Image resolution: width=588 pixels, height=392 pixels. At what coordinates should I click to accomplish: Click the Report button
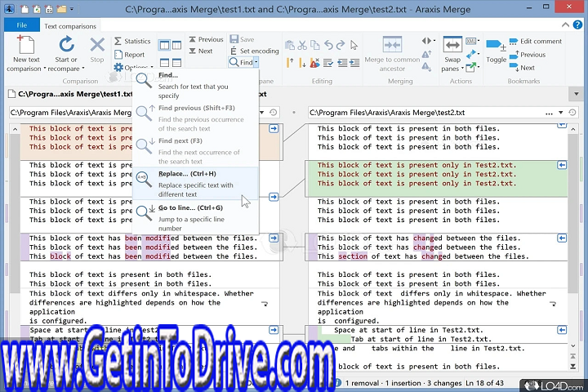(x=129, y=55)
